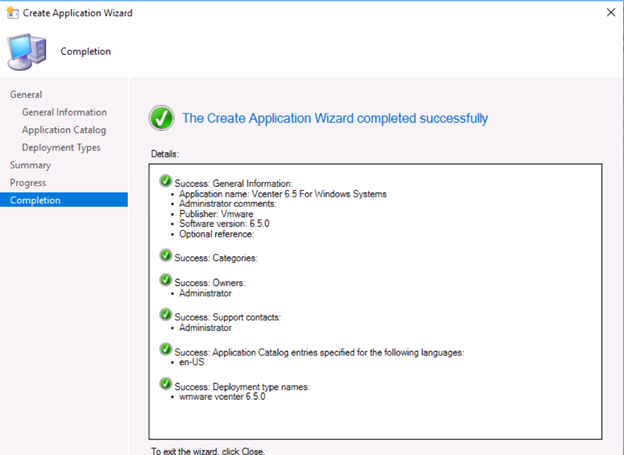Click Administrator under Support contacts
Image resolution: width=624 pixels, height=455 pixels.
205,328
